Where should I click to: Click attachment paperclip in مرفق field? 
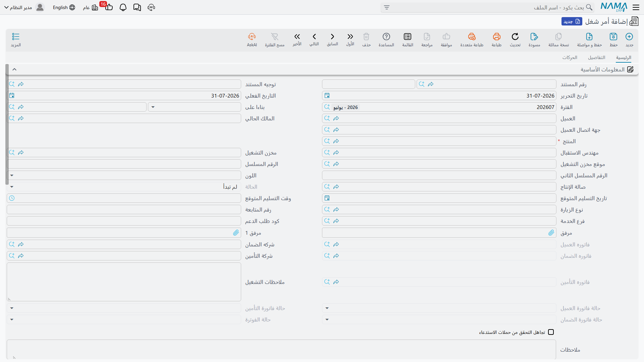coord(551,233)
